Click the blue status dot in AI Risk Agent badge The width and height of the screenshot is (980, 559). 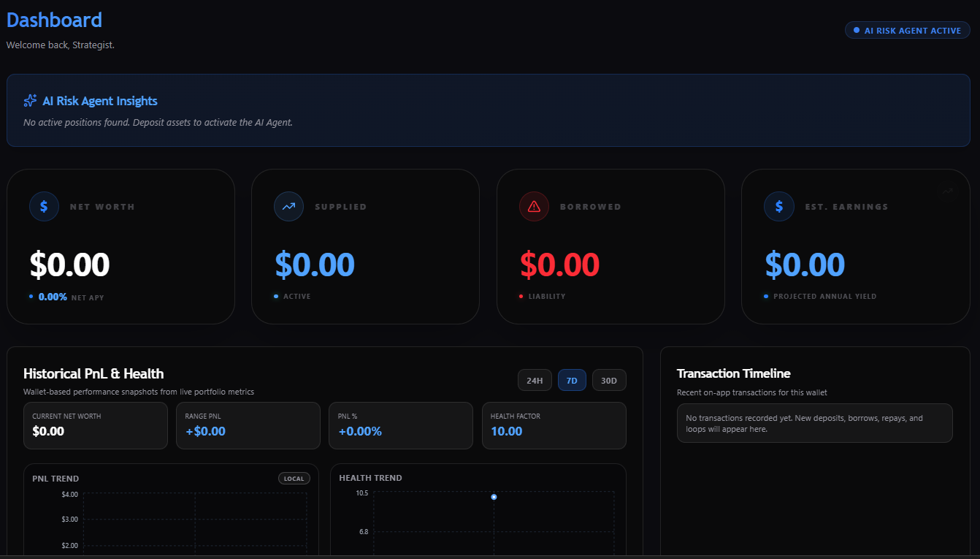[x=857, y=31]
